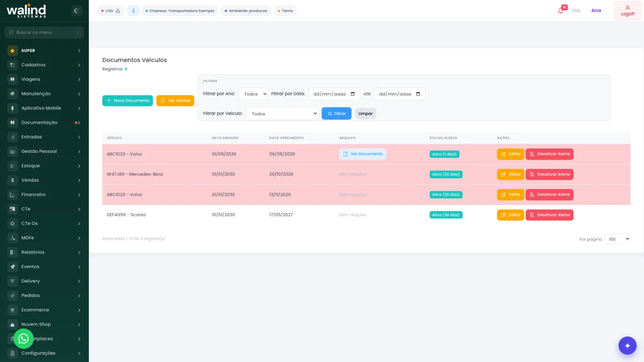
Task: Click the Financeiro chart icon
Action: (12, 195)
